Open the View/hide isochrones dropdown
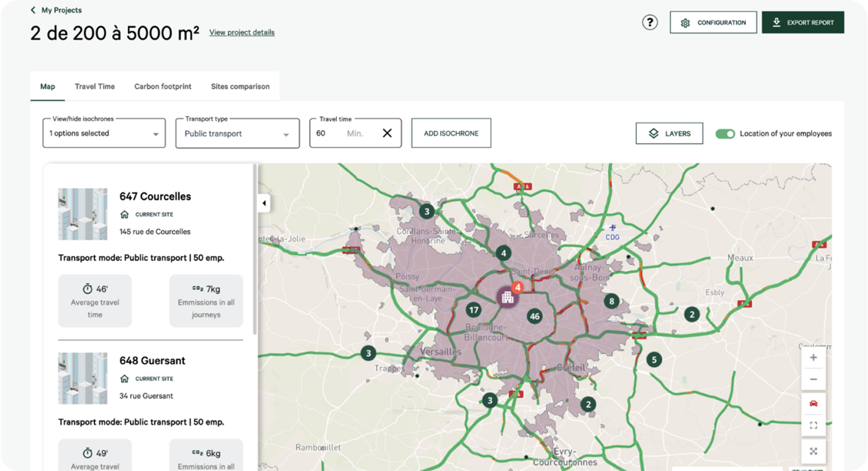The image size is (868, 471). [104, 134]
